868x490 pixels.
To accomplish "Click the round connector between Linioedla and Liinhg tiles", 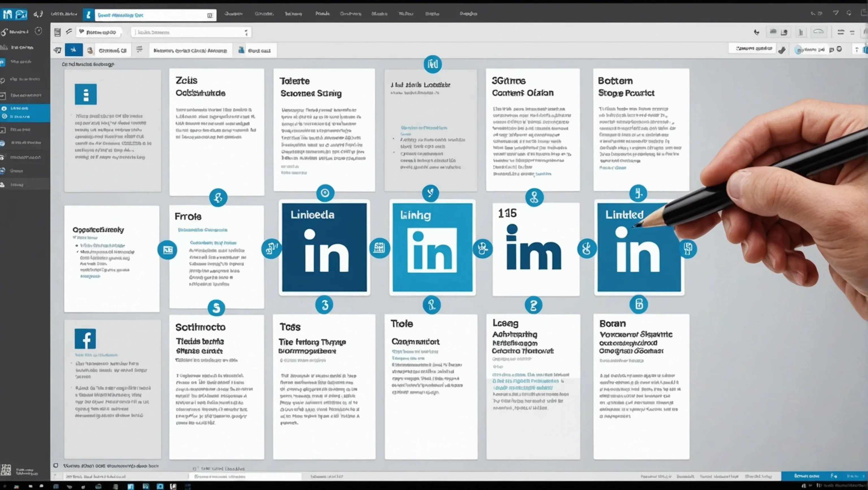I will tap(379, 248).
